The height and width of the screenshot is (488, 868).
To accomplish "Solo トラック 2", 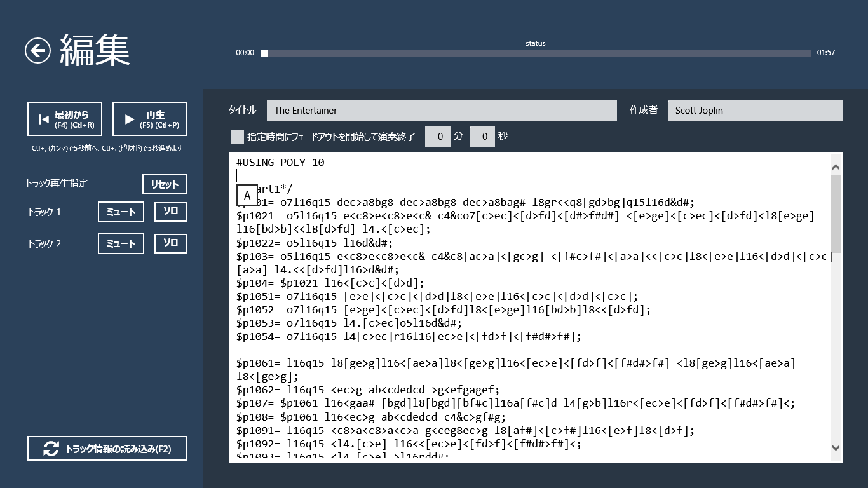I will tap(171, 243).
